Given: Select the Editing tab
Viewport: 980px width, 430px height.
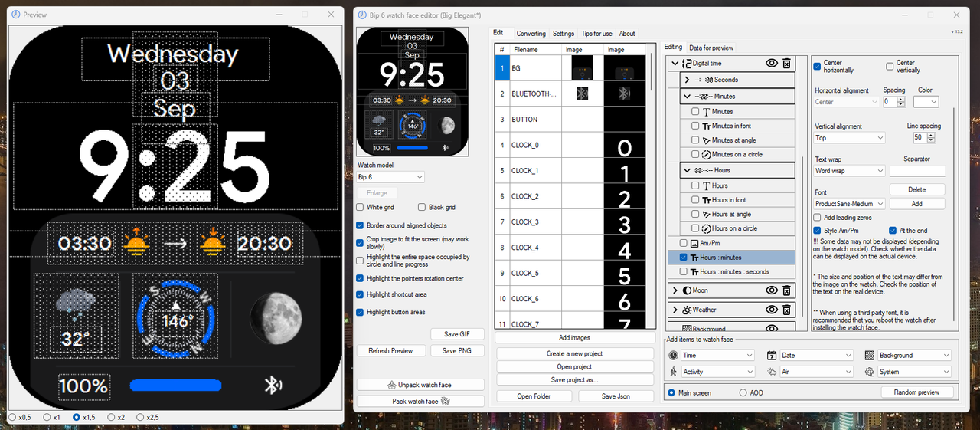Looking at the screenshot, I should (673, 47).
